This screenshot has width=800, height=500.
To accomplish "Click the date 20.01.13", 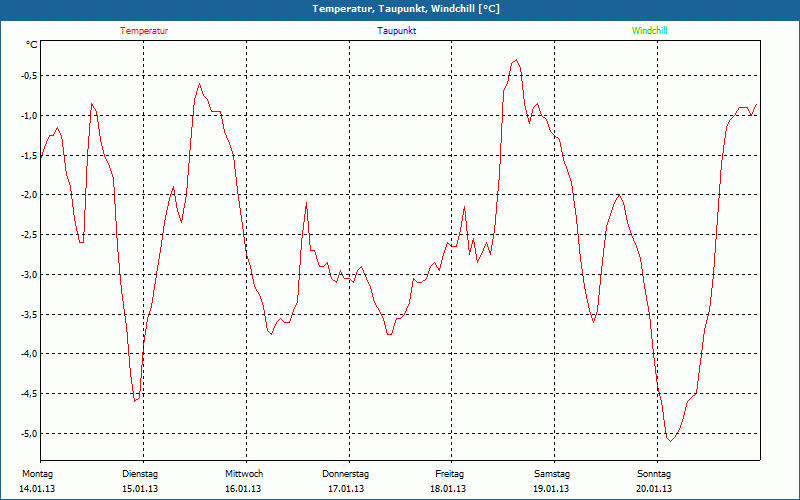I will pyautogui.click(x=654, y=489).
